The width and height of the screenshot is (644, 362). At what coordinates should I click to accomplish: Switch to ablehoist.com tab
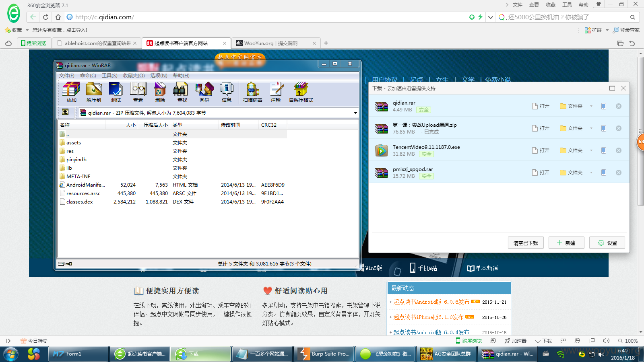click(x=97, y=43)
